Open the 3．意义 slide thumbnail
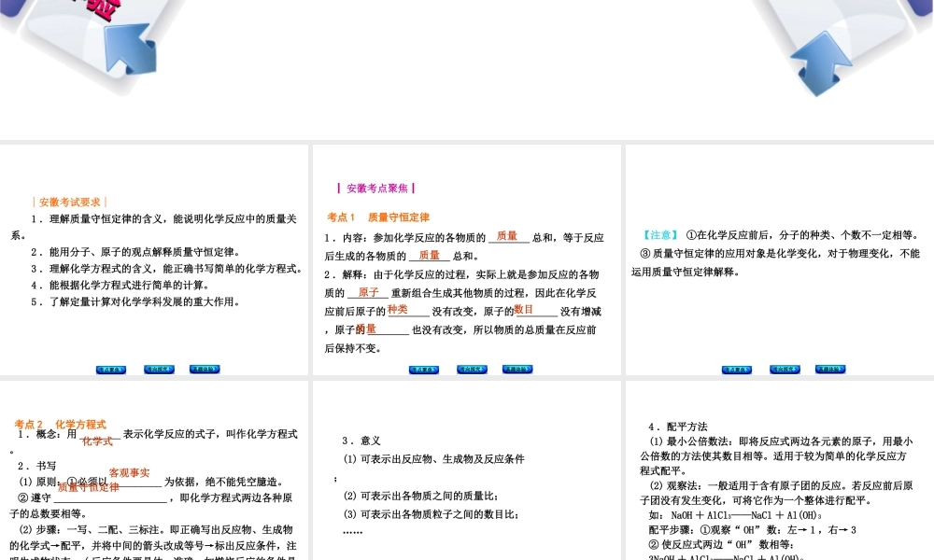The width and height of the screenshot is (934, 560). click(466, 470)
